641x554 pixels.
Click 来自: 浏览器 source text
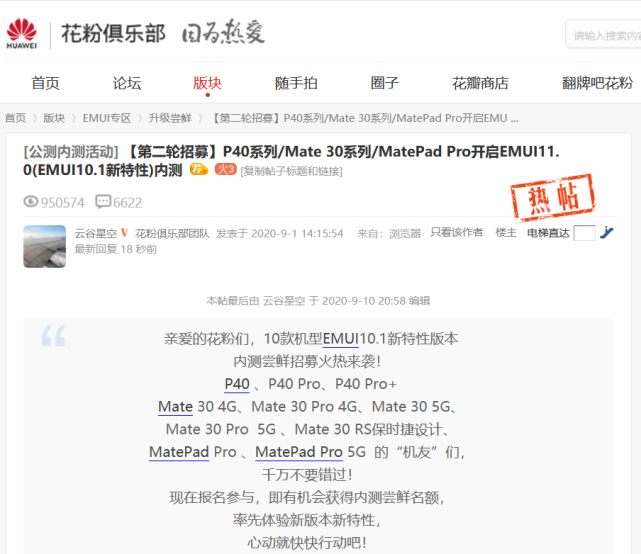pyautogui.click(x=389, y=233)
